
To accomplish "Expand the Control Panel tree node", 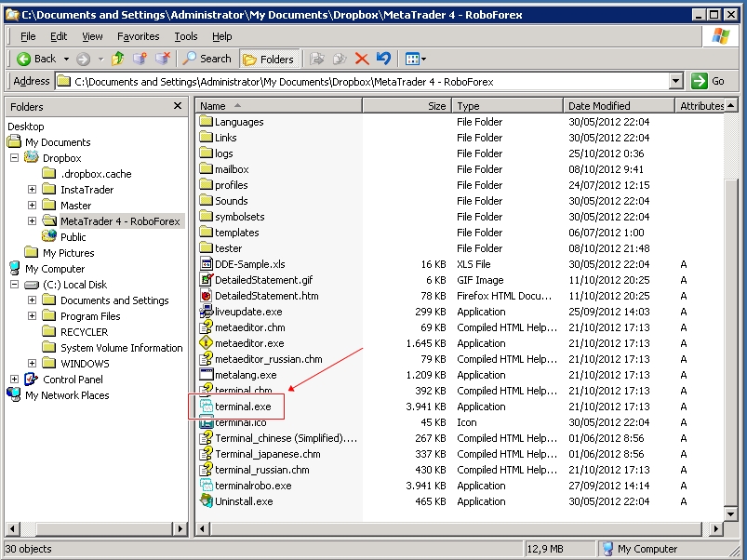I will point(14,379).
